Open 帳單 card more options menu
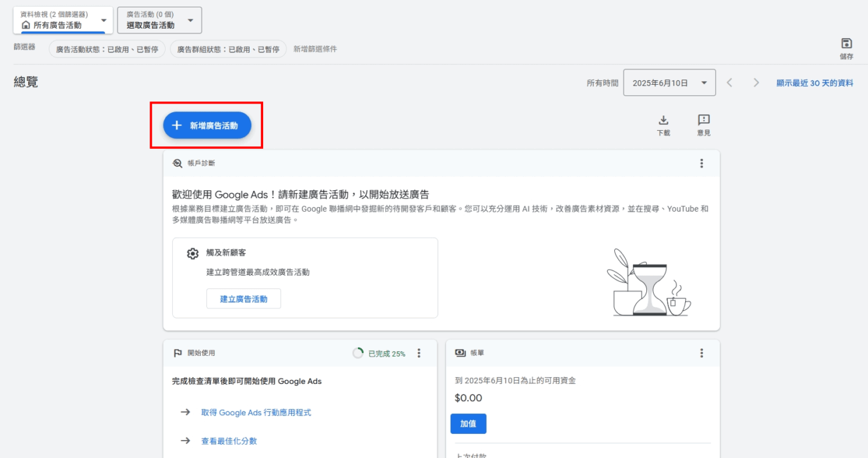Viewport: 868px width, 458px height. coord(701,353)
